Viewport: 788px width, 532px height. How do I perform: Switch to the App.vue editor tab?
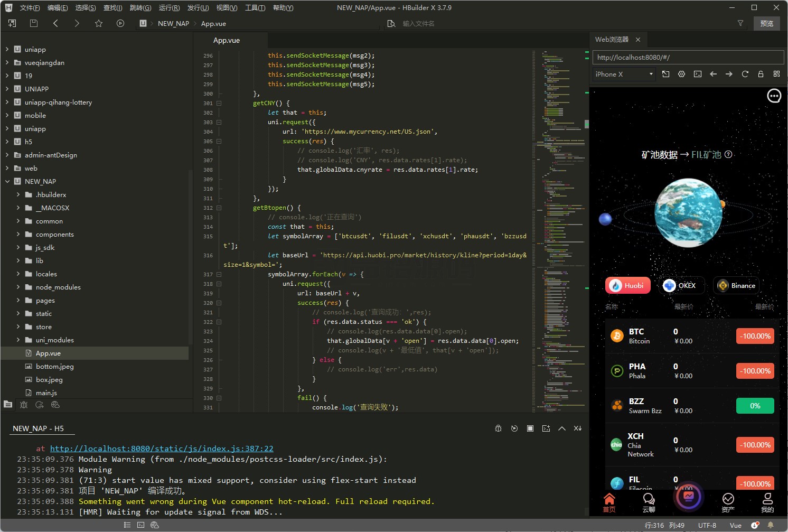tap(227, 41)
